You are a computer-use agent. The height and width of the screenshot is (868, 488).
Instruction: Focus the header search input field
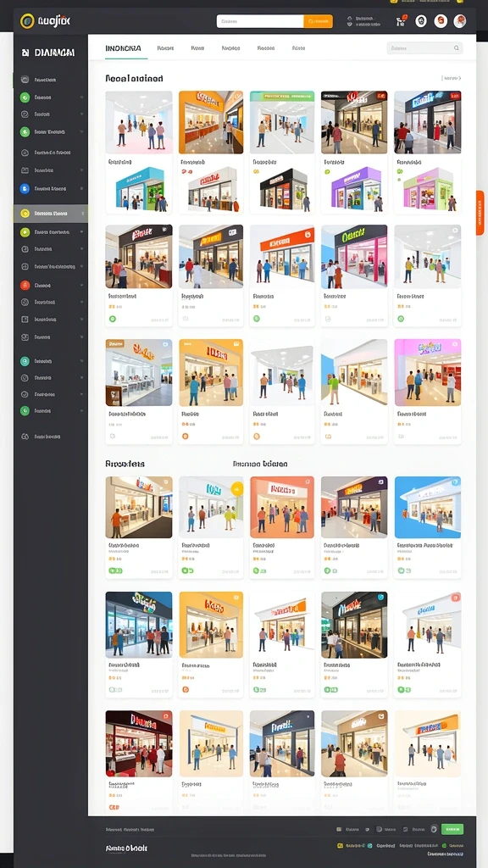tap(260, 21)
